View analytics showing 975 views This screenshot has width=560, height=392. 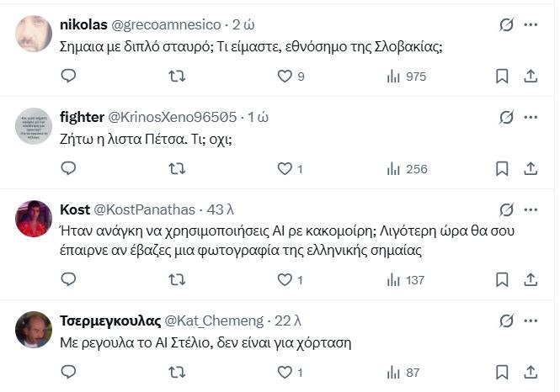click(406, 77)
